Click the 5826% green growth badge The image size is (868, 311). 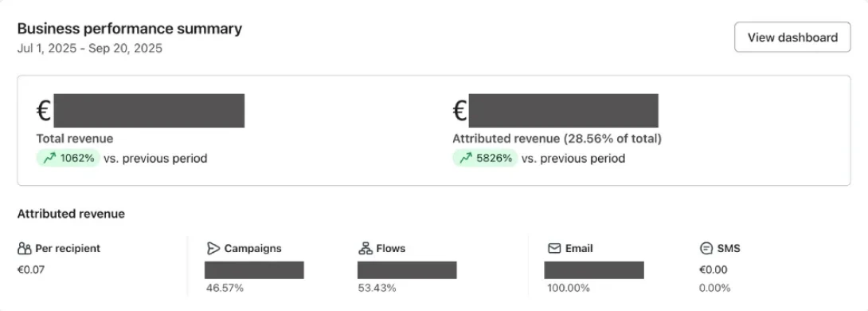click(485, 159)
